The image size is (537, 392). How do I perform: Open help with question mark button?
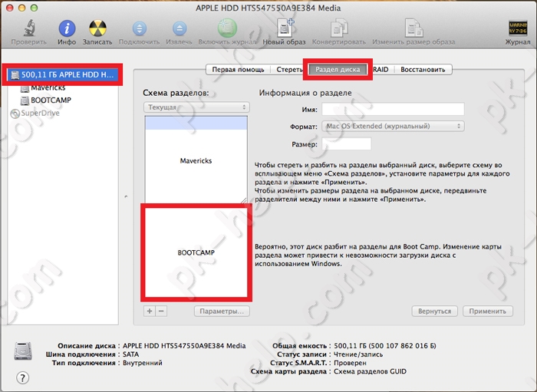click(22, 378)
